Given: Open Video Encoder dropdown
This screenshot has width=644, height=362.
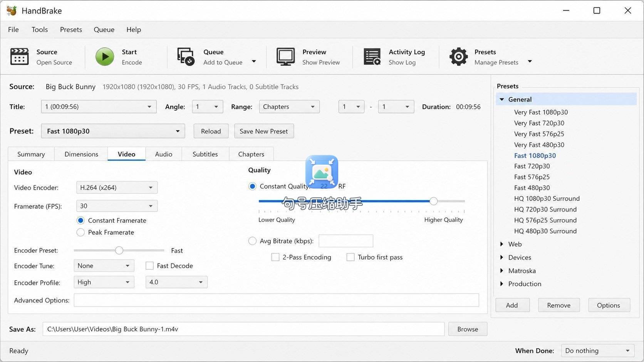Looking at the screenshot, I should 117,188.
